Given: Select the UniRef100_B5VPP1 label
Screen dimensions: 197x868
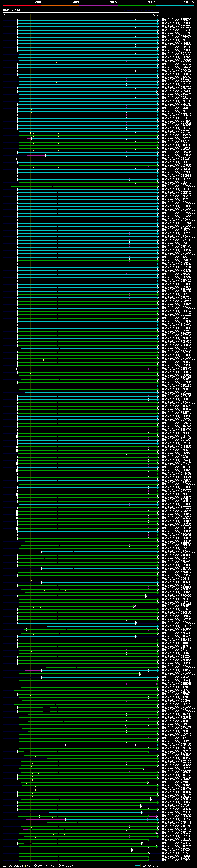Looking at the screenshot, I should (x=177, y=860).
